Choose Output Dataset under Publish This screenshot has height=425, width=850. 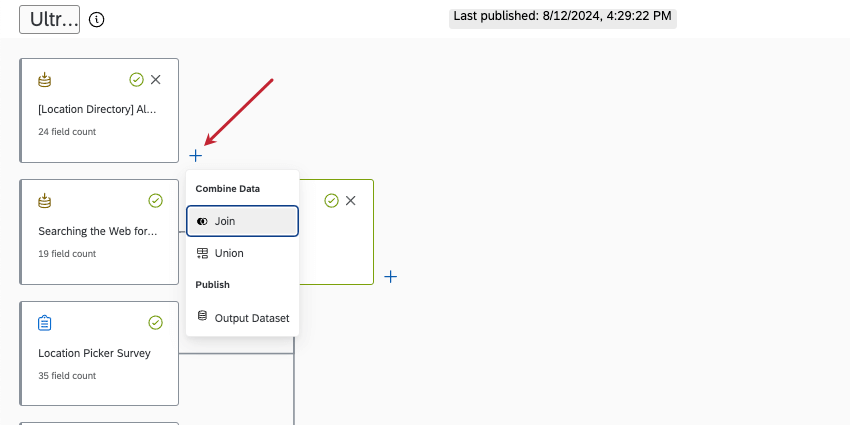click(242, 318)
